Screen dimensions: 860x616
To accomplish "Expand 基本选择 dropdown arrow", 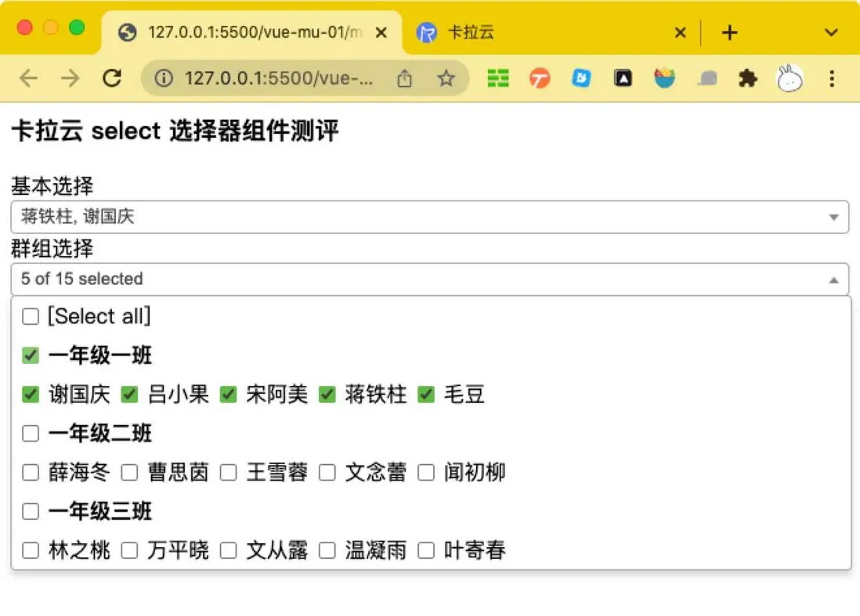I will point(833,218).
